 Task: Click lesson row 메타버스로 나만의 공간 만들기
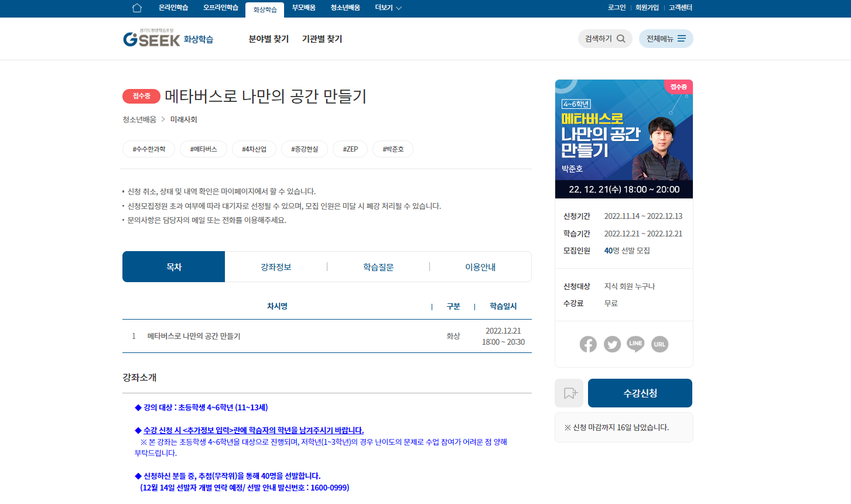327,336
